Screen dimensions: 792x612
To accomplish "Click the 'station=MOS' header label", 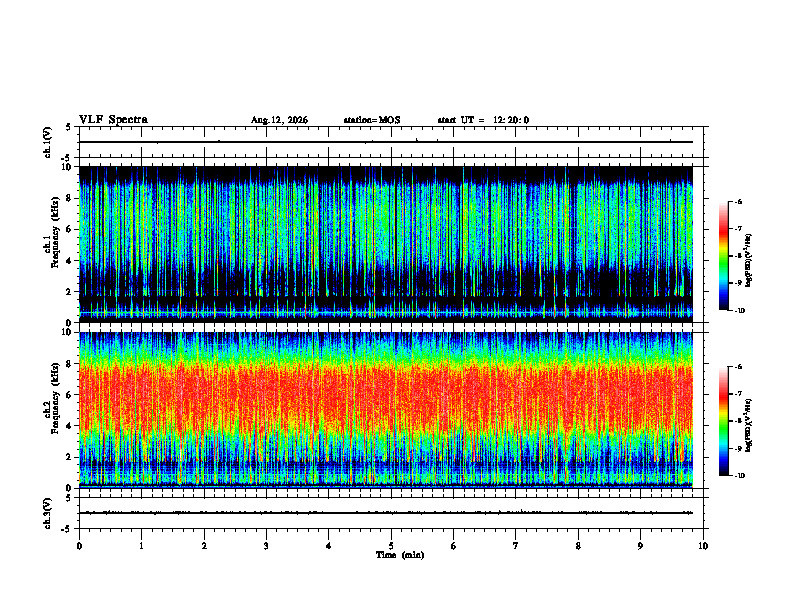I will click(x=372, y=120).
